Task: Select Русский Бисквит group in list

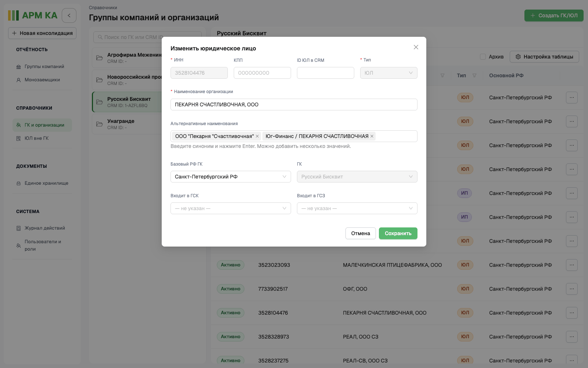Action: 127,102
